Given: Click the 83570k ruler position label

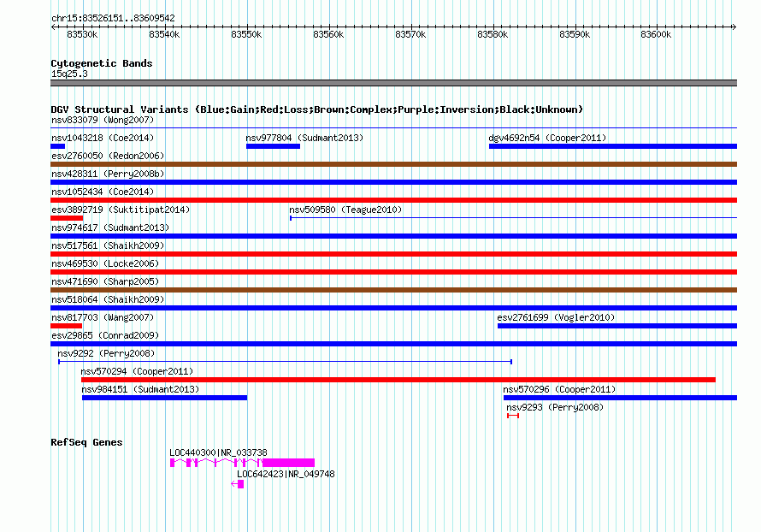Looking at the screenshot, I should [x=410, y=34].
